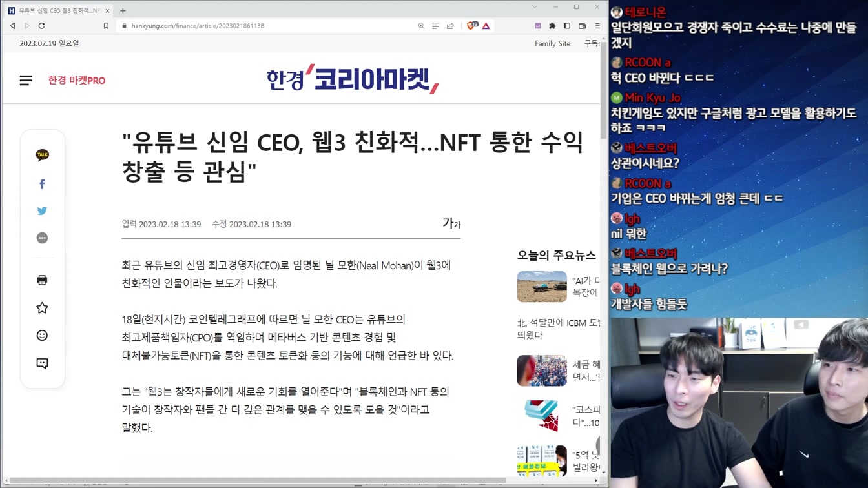Click the smiley reaction icon
This screenshot has width=868, height=488.
pyautogui.click(x=42, y=336)
